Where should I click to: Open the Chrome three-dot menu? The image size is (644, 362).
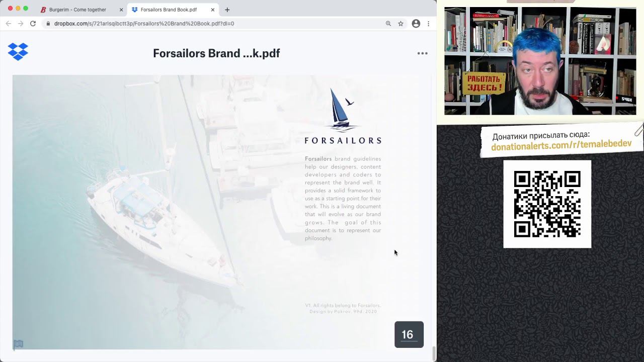click(428, 24)
